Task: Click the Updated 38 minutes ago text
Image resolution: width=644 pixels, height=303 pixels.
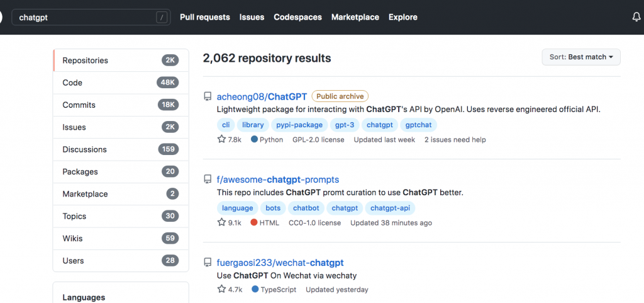Action: 391,223
